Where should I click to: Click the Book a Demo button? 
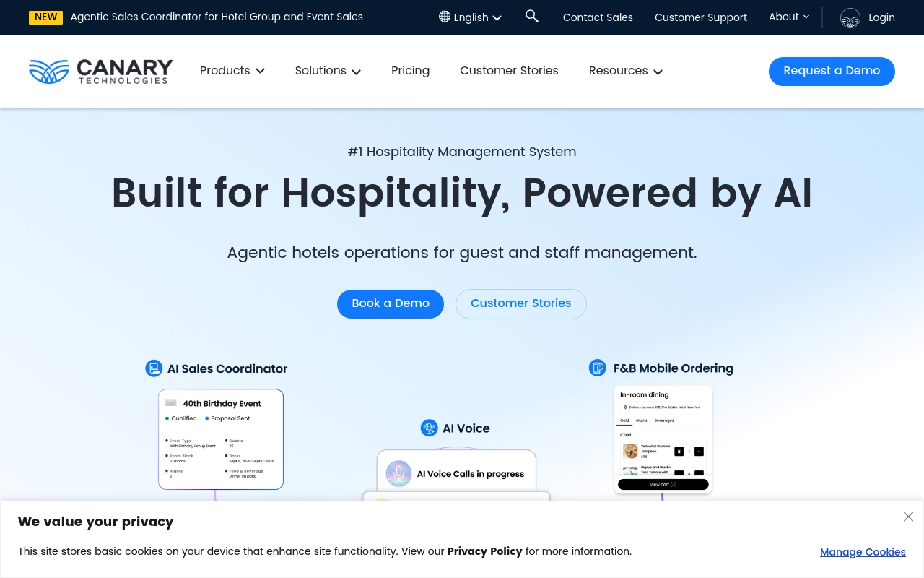tap(391, 303)
